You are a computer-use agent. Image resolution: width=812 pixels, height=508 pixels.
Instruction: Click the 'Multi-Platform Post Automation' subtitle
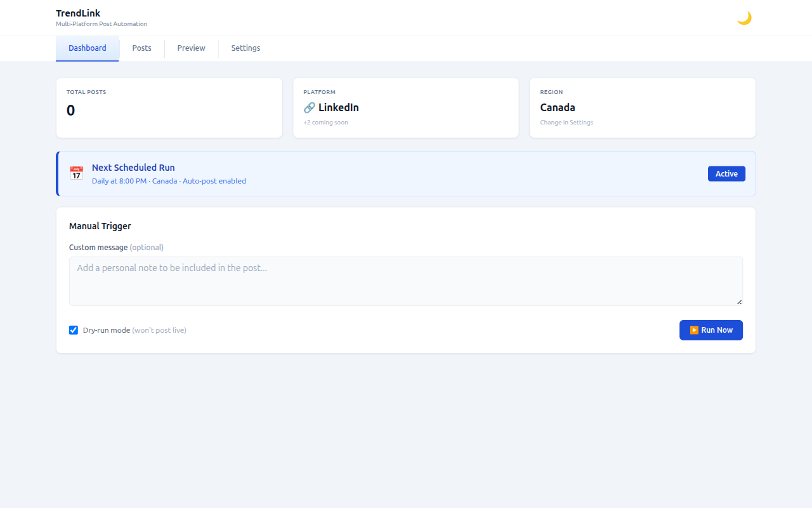pos(101,24)
